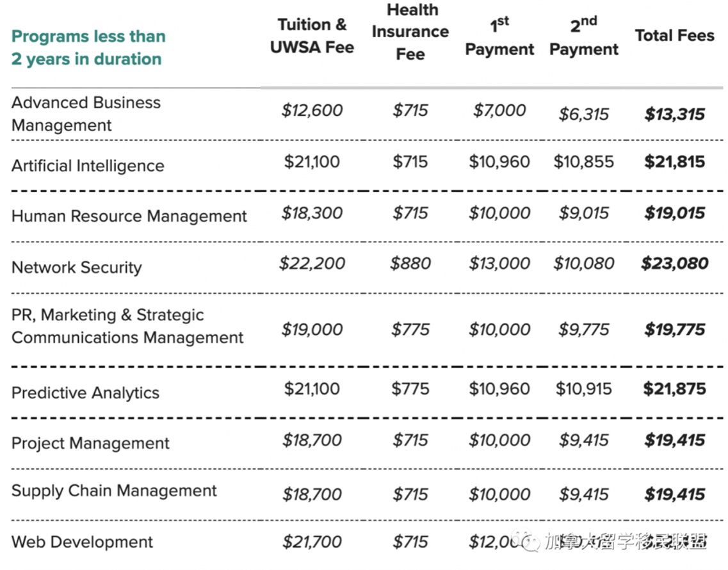
Task: Open the Project Management program row
Action: click(x=90, y=443)
